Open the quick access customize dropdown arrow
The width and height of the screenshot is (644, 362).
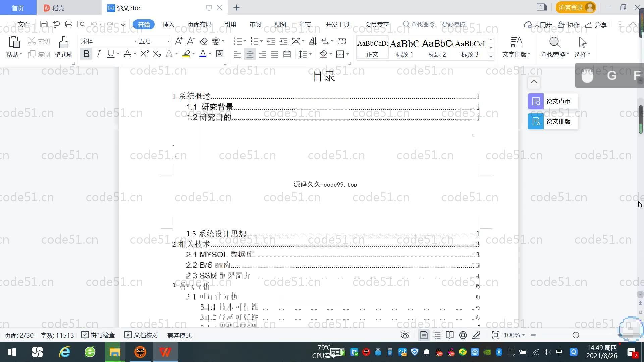[123, 24]
